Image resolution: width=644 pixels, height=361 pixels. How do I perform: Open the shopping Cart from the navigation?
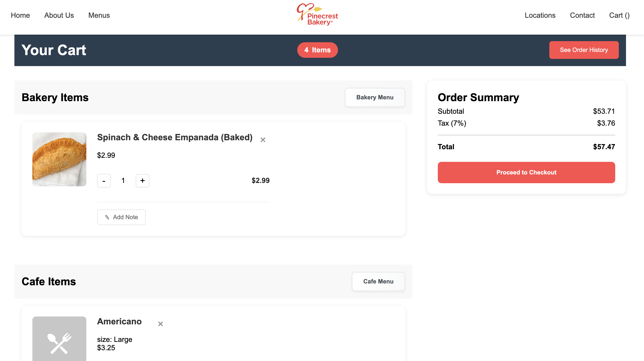619,15
